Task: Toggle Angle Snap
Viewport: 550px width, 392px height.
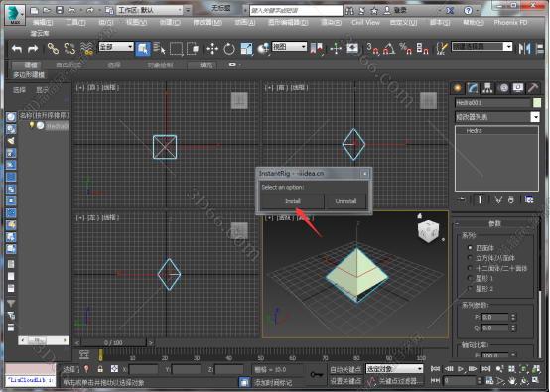Action: click(x=388, y=49)
